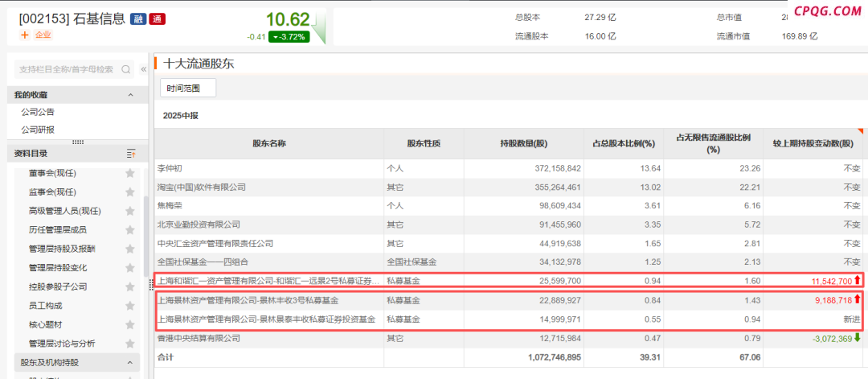868x379 pixels.
Task: Click the 企业 tag under stock name
Action: 43,35
